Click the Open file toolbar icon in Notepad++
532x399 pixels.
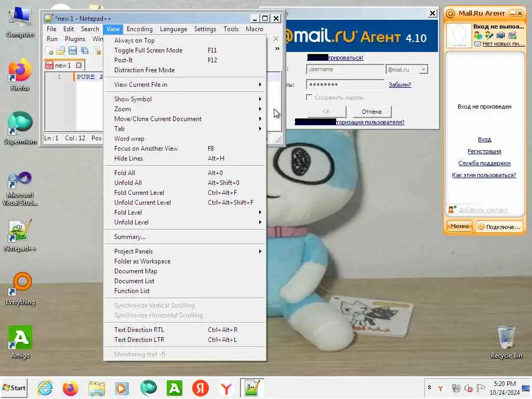click(x=61, y=51)
